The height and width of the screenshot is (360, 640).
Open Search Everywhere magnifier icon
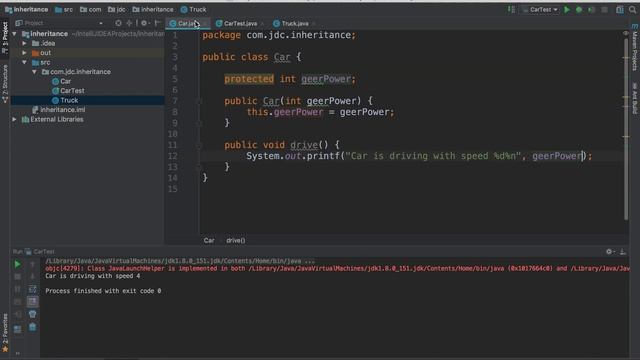click(632, 9)
